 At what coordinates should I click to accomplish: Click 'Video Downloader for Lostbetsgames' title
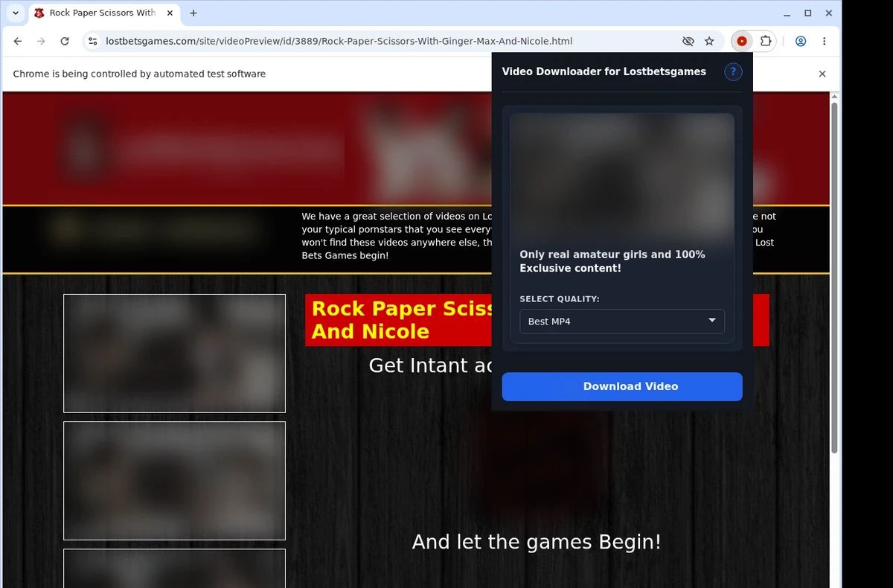coord(604,71)
